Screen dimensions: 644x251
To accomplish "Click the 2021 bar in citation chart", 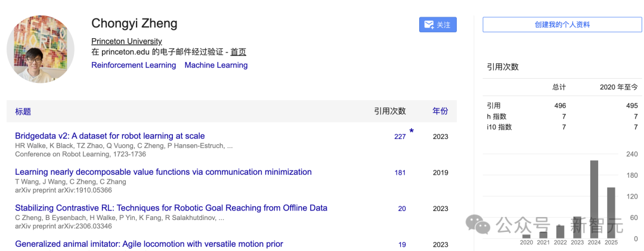I will [543, 235].
